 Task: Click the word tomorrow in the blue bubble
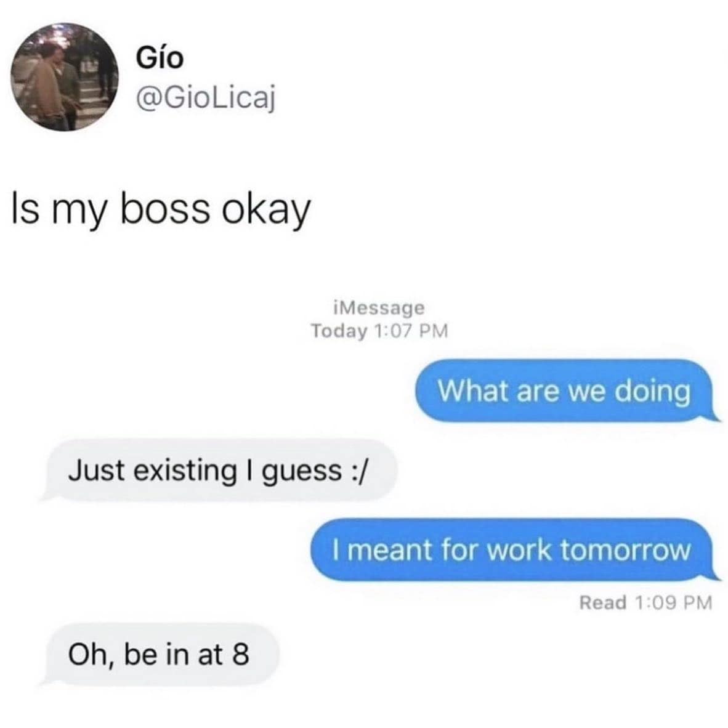point(626,550)
